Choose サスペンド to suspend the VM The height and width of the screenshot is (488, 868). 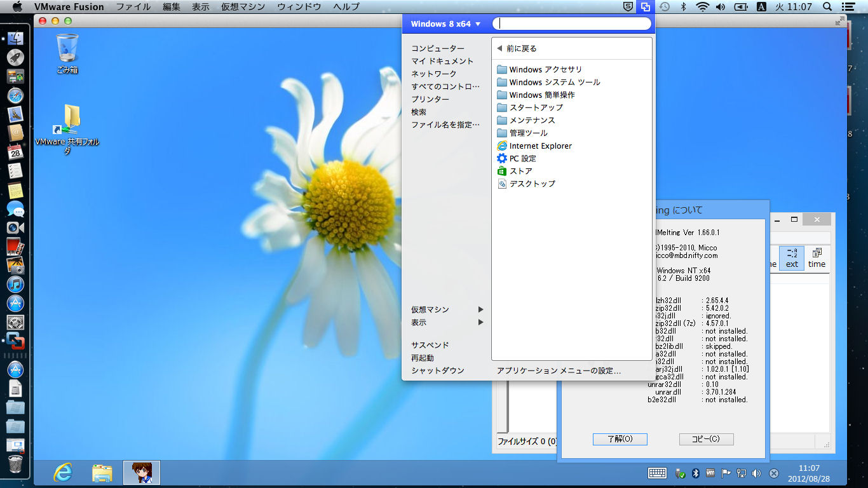tap(430, 345)
